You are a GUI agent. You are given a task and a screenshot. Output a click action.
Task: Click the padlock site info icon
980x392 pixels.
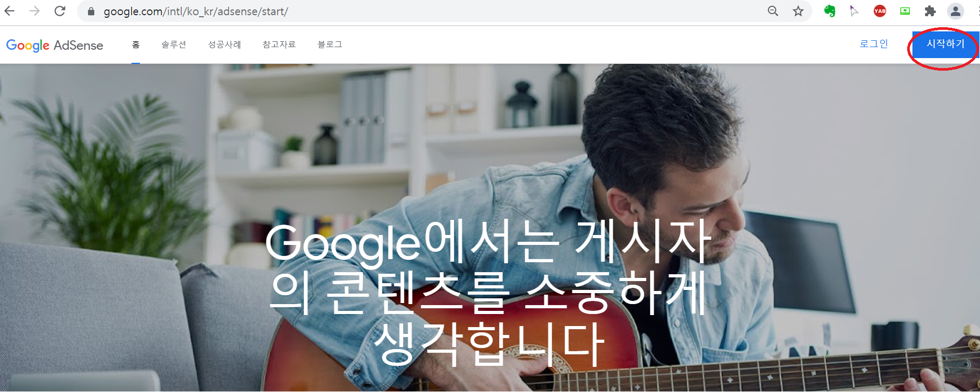click(x=91, y=12)
